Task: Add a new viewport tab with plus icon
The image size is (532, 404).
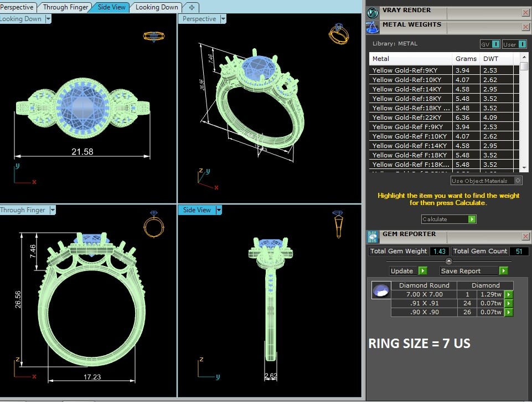Action: coord(192,7)
